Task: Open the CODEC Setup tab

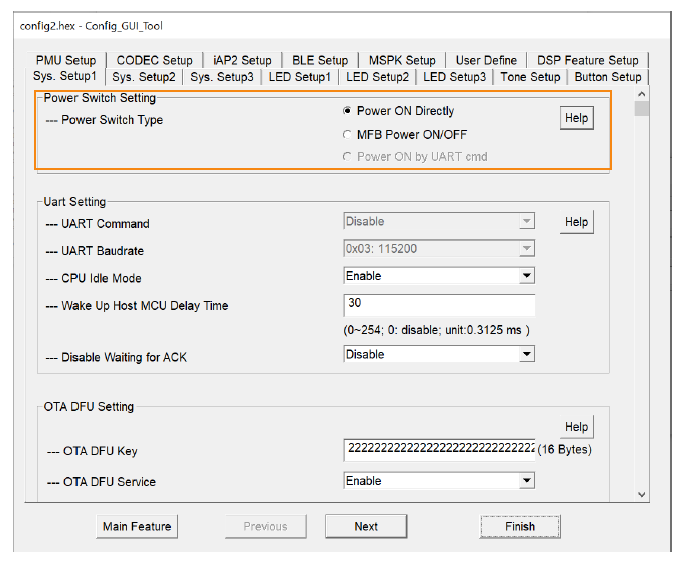Action: [x=154, y=60]
